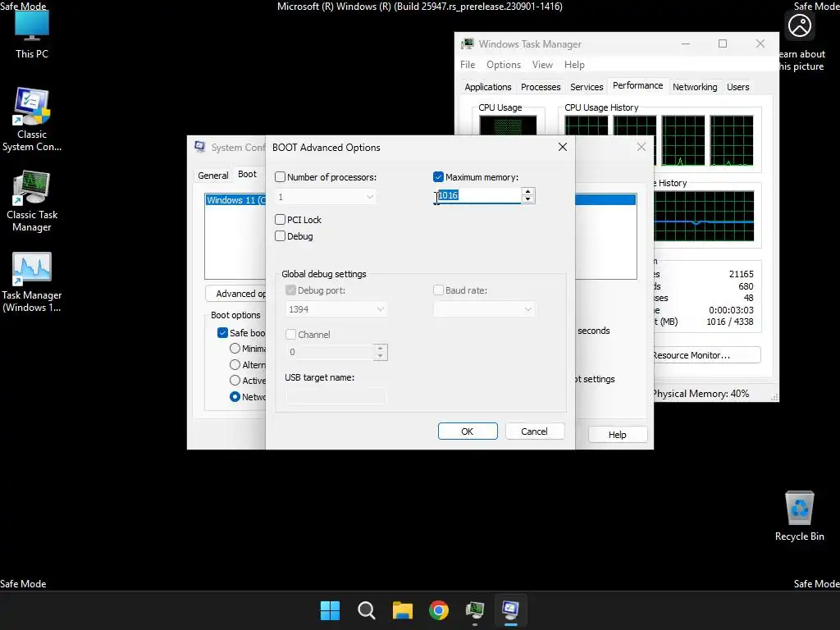The width and height of the screenshot is (840, 630).
Task: Toggle Channel checkbox
Action: coord(291,335)
